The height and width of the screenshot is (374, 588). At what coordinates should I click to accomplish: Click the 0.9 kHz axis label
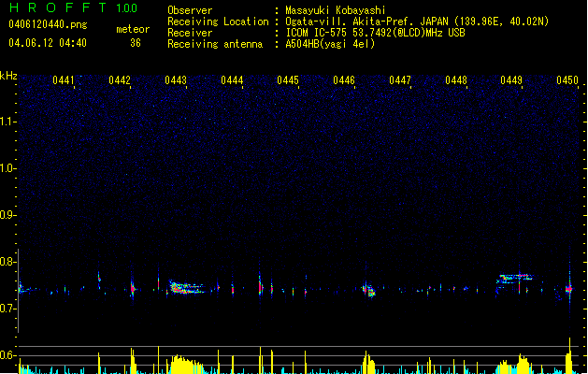[x=8, y=215]
